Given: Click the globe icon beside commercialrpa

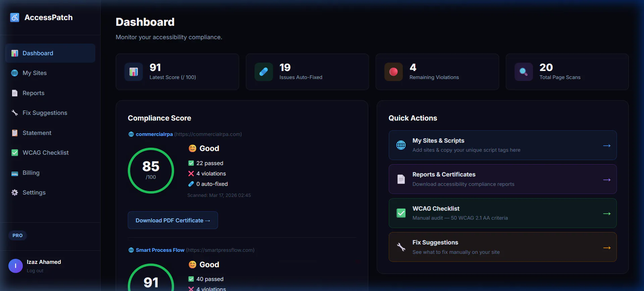Looking at the screenshot, I should (131, 134).
